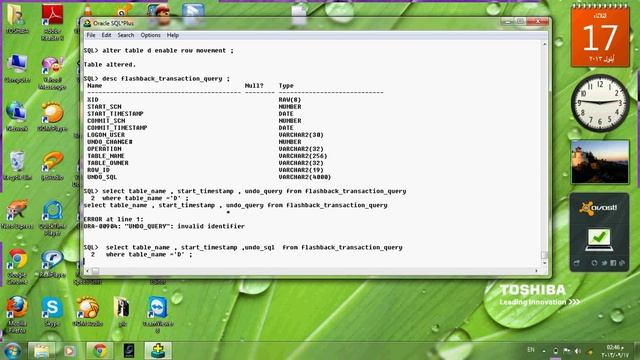
Task: Click the Twitter icon in avast gadget
Action: [x=604, y=263]
